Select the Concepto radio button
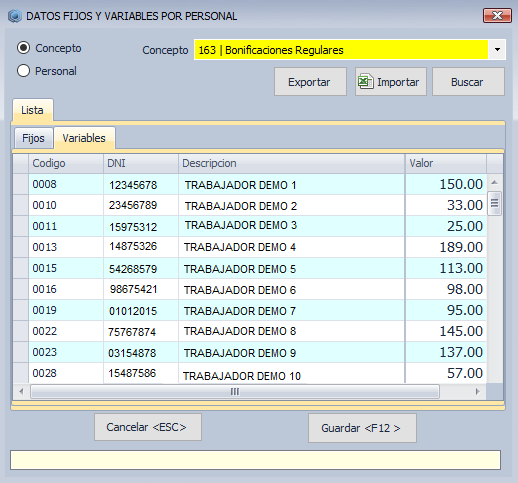Image resolution: width=518 pixels, height=483 pixels. [24, 48]
